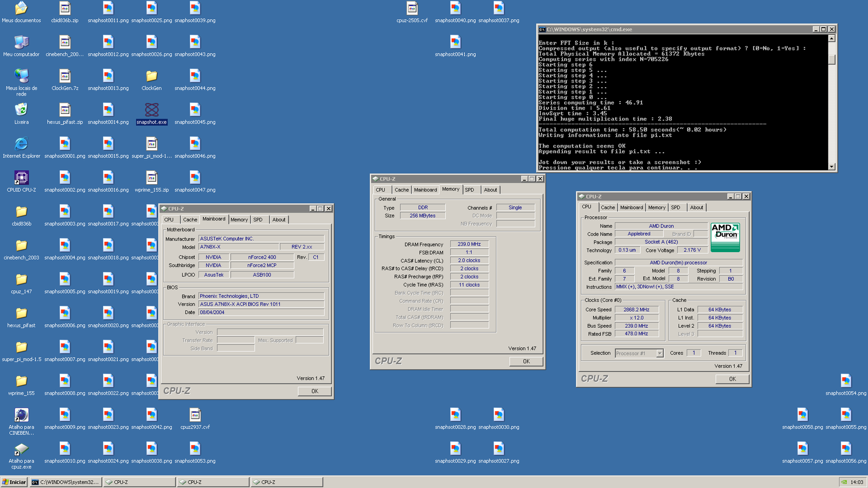The width and height of the screenshot is (868, 488).
Task: Open the cpuz-2505.cvf file
Action: [x=412, y=10]
